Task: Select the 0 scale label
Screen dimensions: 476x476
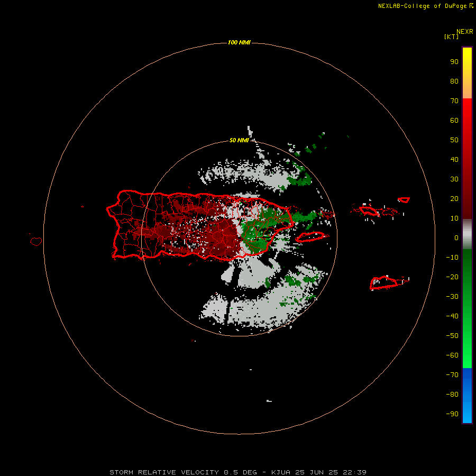Action: pos(456,237)
